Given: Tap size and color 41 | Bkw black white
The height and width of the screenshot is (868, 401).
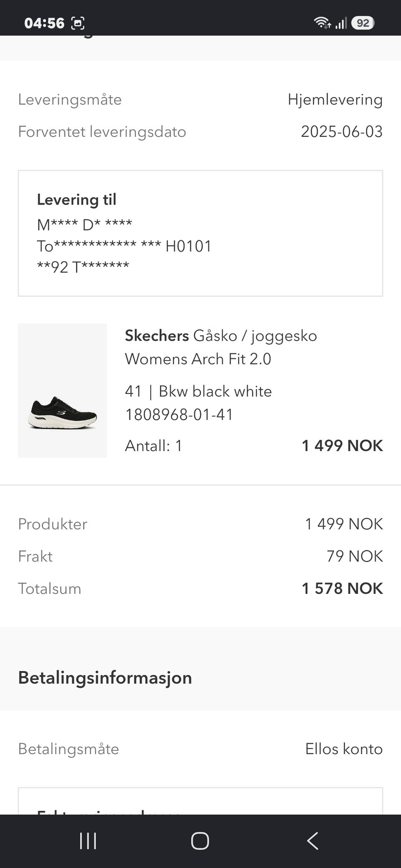Looking at the screenshot, I should 198,391.
